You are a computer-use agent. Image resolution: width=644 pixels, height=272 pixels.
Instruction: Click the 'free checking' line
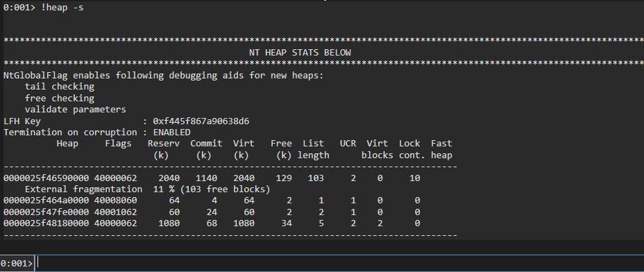point(60,99)
